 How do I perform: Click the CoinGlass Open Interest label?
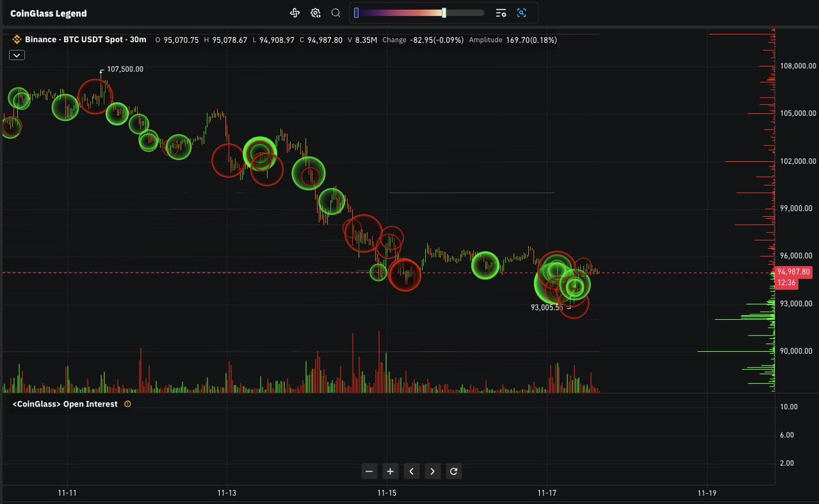(66, 404)
